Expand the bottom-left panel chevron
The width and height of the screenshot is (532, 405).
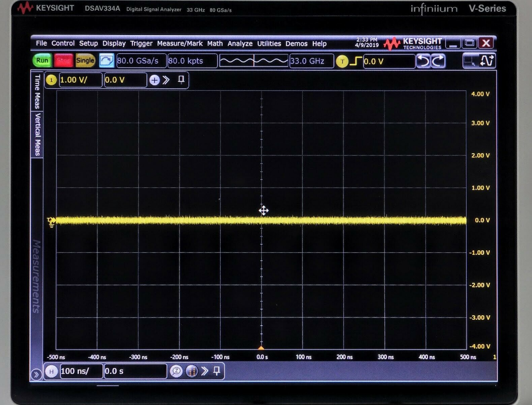[36, 375]
